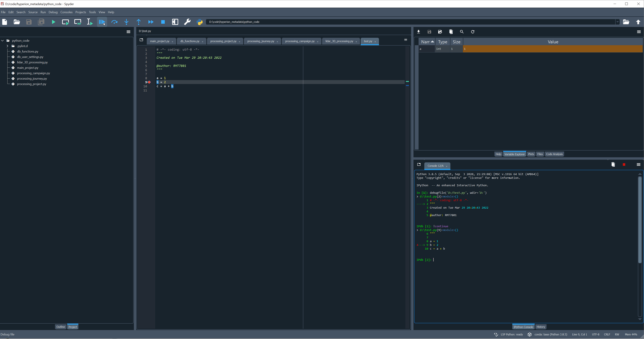Click the Debug file toolbar icon
The height and width of the screenshot is (339, 644).
coord(102,22)
